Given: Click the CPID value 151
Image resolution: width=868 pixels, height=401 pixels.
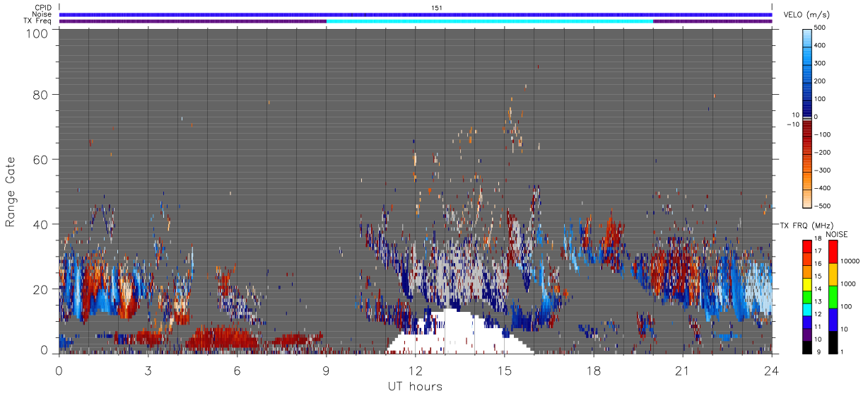Looking at the screenshot, I should (x=436, y=8).
